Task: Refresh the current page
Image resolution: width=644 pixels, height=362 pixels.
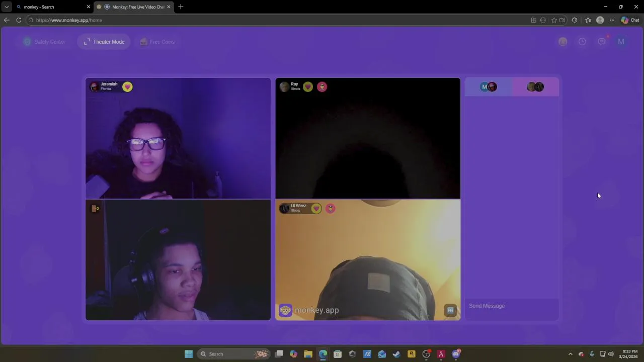Action: pyautogui.click(x=19, y=20)
